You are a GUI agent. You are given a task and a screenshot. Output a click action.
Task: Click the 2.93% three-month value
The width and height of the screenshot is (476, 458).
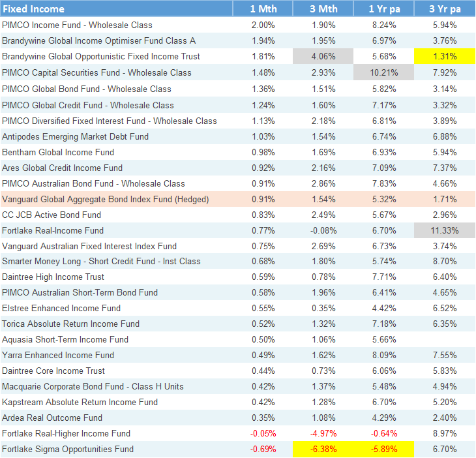pyautogui.click(x=323, y=72)
